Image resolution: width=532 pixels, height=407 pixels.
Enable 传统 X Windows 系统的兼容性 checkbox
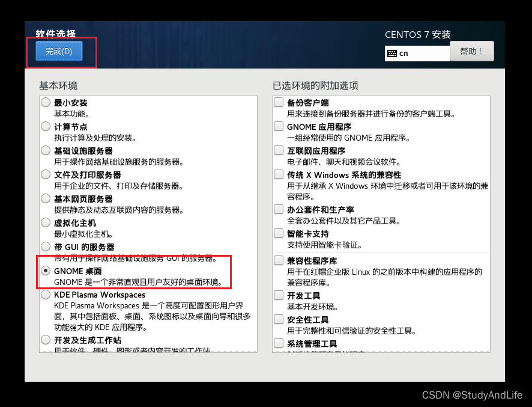pyautogui.click(x=279, y=174)
